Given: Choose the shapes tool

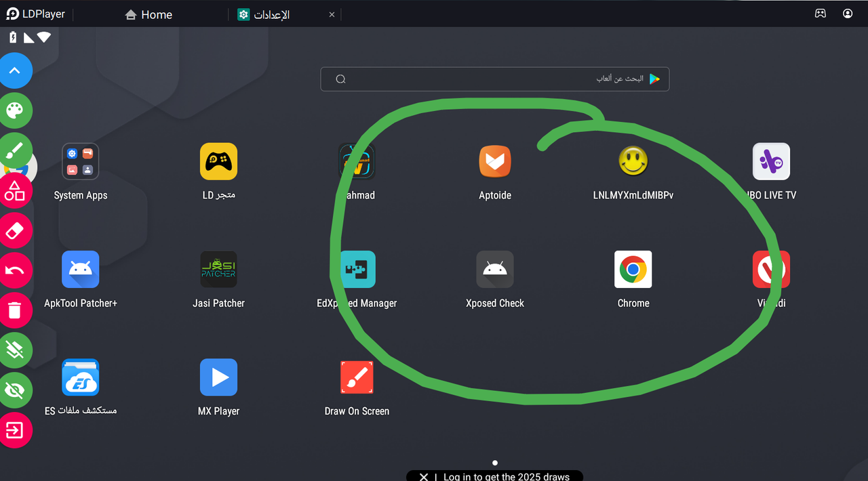Looking at the screenshot, I should click(14, 190).
